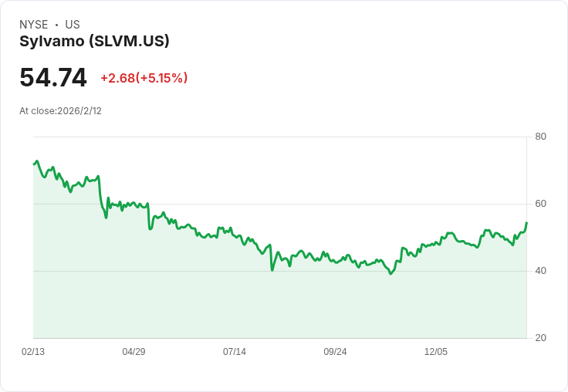Click the 40 price axis label
The height and width of the screenshot is (392, 568).
(x=540, y=271)
